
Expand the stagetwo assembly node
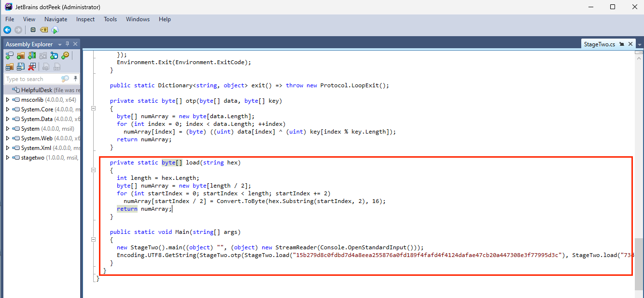click(x=7, y=157)
